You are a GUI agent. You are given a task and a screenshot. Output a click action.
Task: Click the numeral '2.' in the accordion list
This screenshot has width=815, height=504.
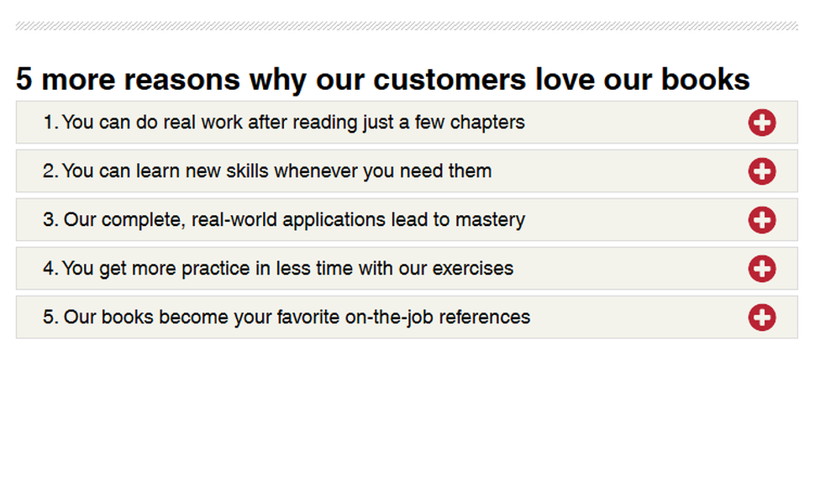click(50, 171)
